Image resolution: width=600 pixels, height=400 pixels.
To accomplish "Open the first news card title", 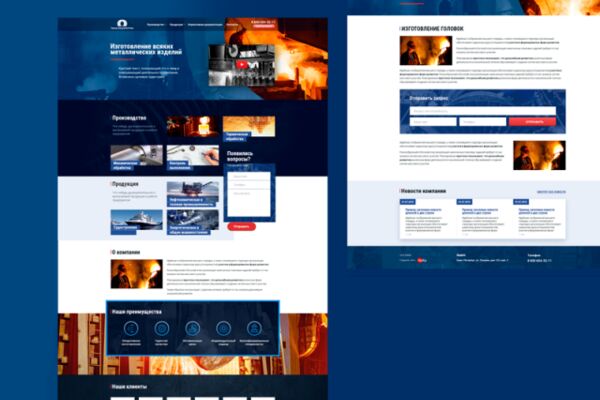I will click(423, 211).
